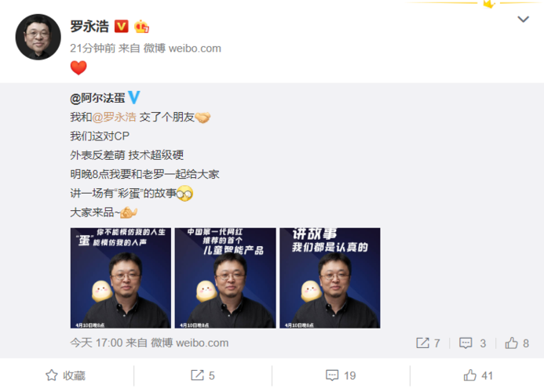Viewport: 544px width, 392px height.
Task: Open third image reading 我们都是认真的
Action: point(330,278)
